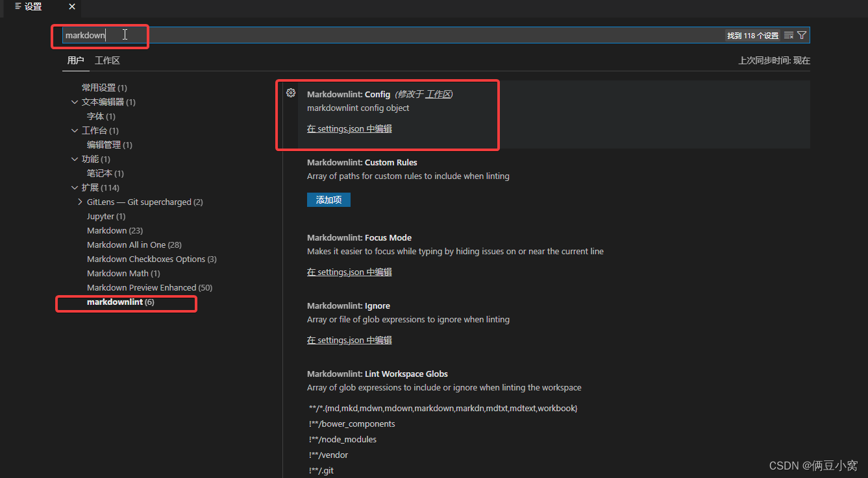The height and width of the screenshot is (478, 868).
Task: Expand GitLens — Git supercharged
Action: 79,202
